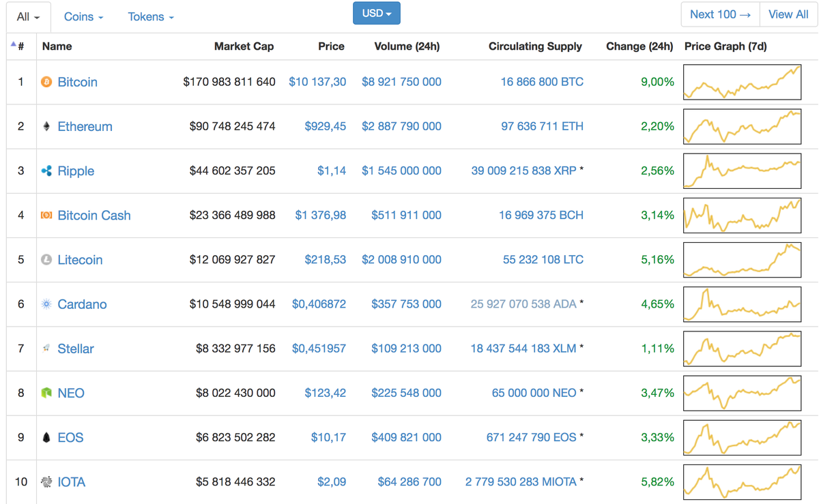Screen dimensions: 819x504
Task: Open the IOTA link
Action: coord(71,482)
